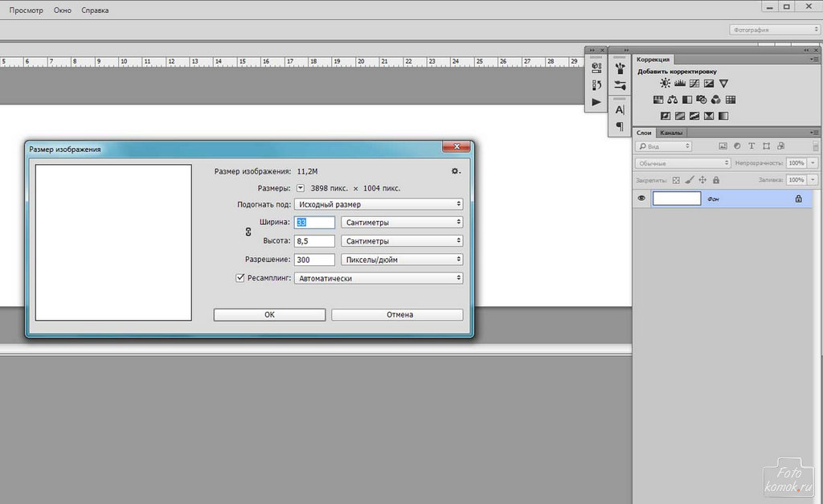Open the Ширина units dropdown
Viewport: 823px width, 504px height.
pyautogui.click(x=402, y=222)
